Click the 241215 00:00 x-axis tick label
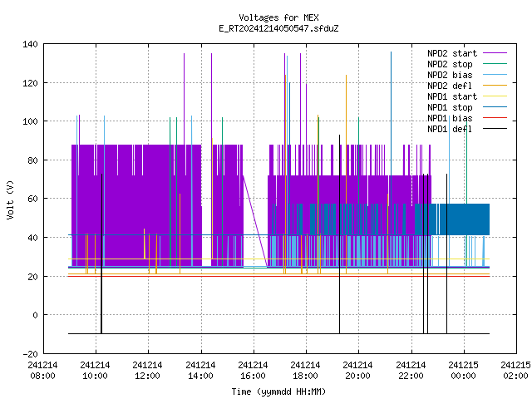The image size is (532, 399). (463, 371)
